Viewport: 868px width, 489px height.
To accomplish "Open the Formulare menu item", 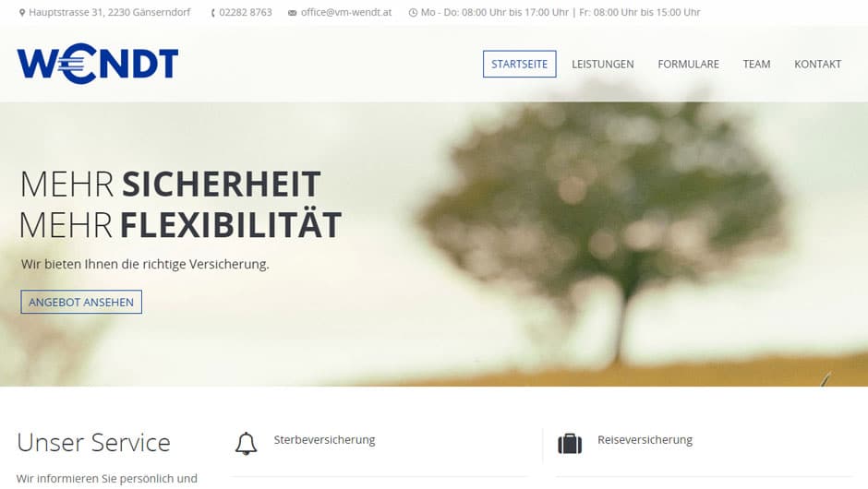I will tap(688, 65).
